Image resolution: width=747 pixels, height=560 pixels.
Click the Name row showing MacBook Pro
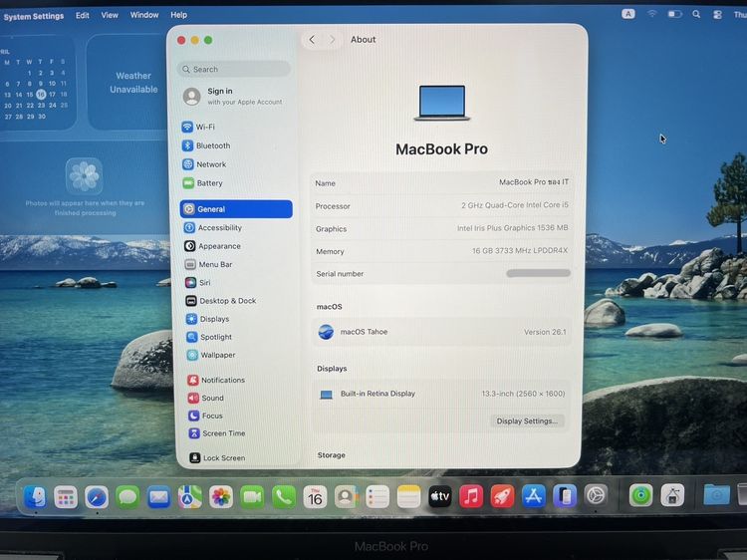point(441,182)
